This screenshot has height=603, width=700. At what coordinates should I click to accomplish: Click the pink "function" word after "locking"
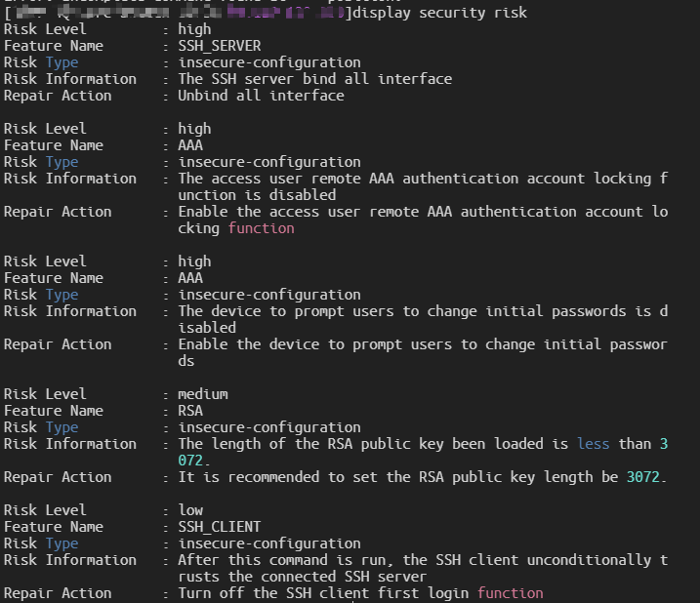point(261,228)
